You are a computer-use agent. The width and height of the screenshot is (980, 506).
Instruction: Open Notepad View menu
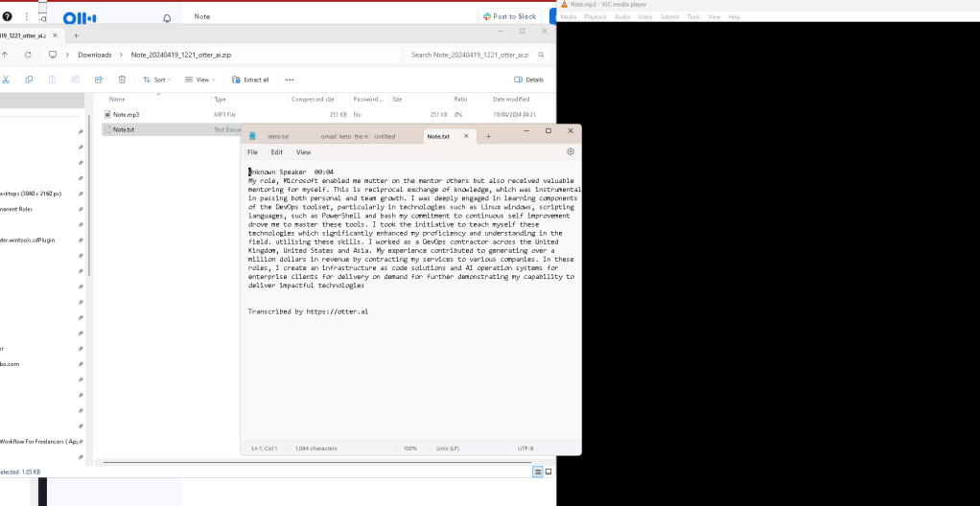[303, 151]
